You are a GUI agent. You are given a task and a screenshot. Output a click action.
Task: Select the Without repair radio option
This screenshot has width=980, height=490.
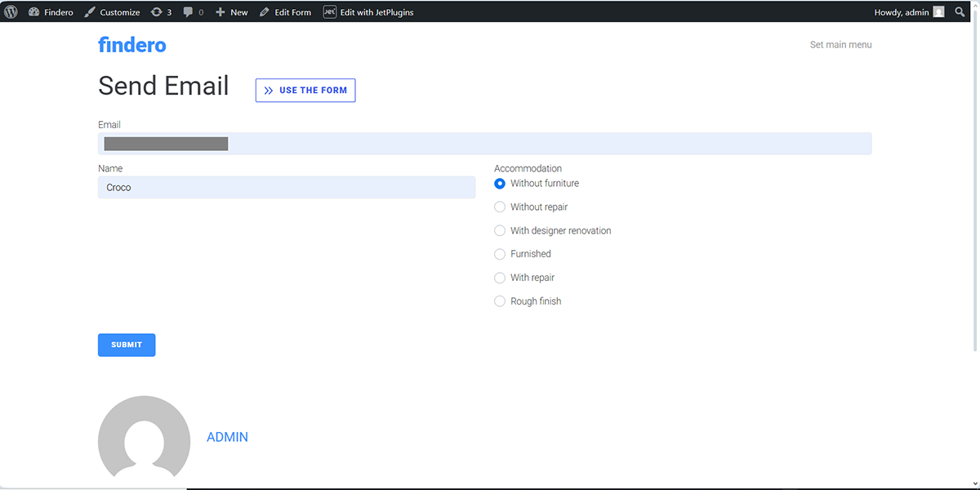click(x=500, y=207)
